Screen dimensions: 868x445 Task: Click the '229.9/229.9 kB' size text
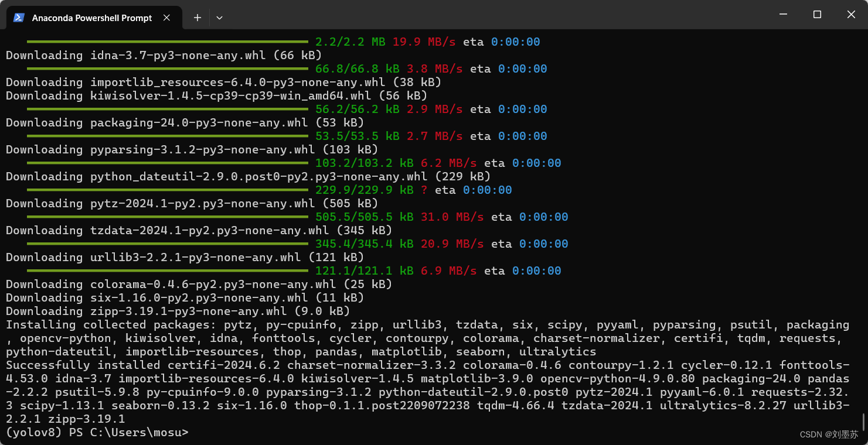coord(365,190)
